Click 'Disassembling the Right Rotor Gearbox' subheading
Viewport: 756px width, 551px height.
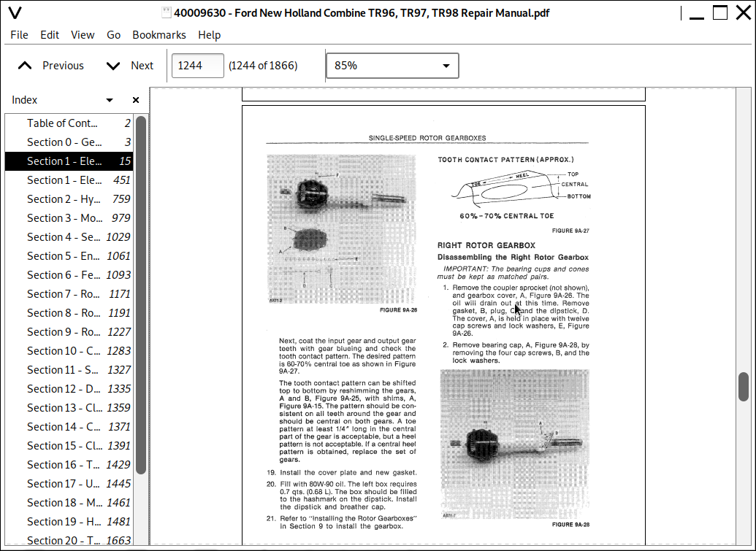point(513,257)
